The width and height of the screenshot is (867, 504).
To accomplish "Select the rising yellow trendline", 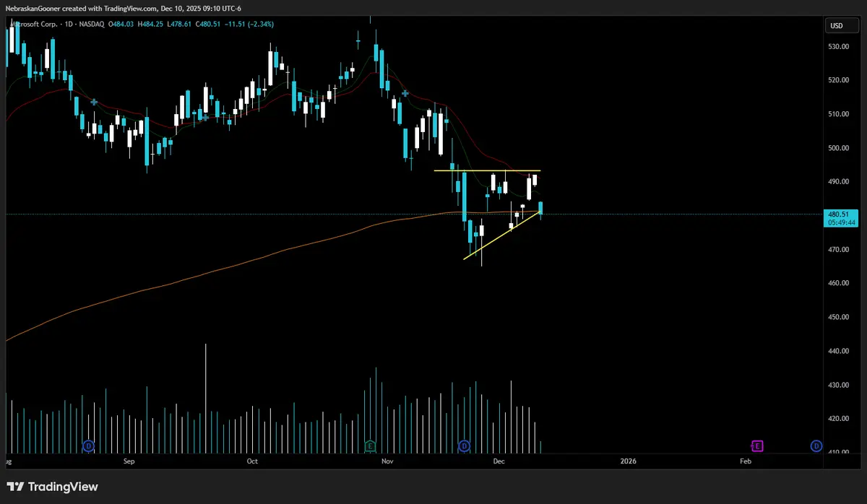I will pos(502,235).
